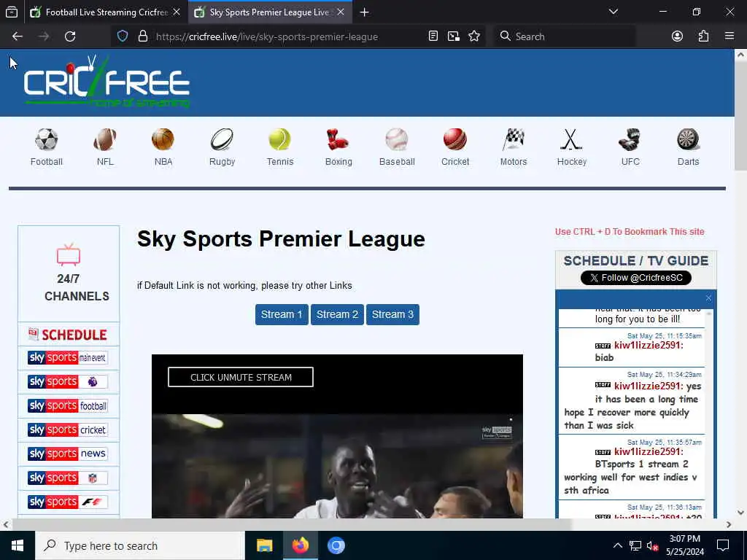
Task: Close the Sky Sports Premier League tab
Action: 341,12
